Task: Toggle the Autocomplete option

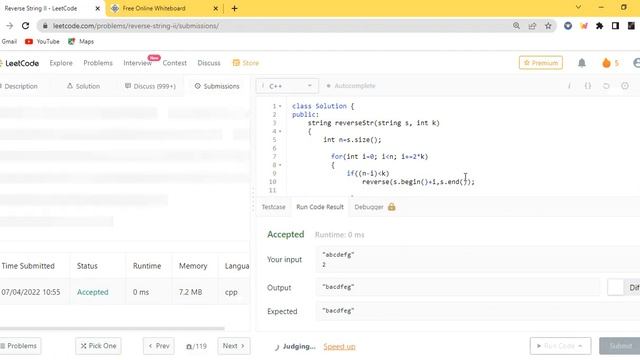Action: [x=351, y=86]
